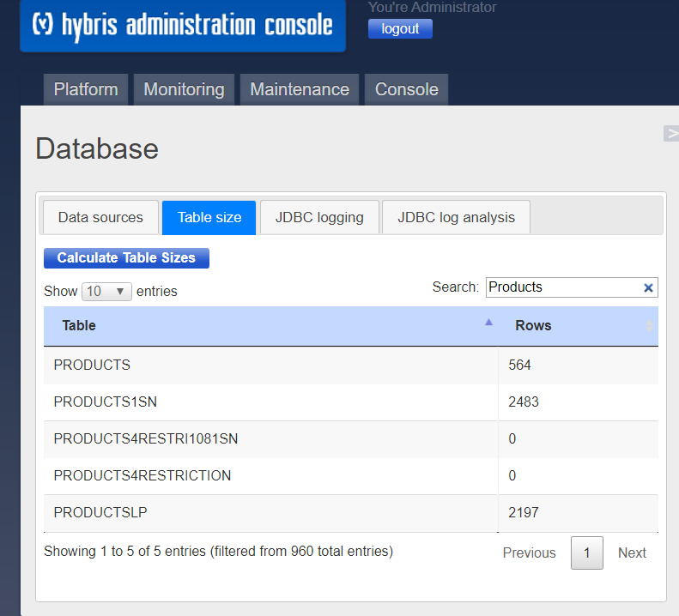Open the Monitoring menu
This screenshot has width=679, height=616.
pyautogui.click(x=184, y=89)
